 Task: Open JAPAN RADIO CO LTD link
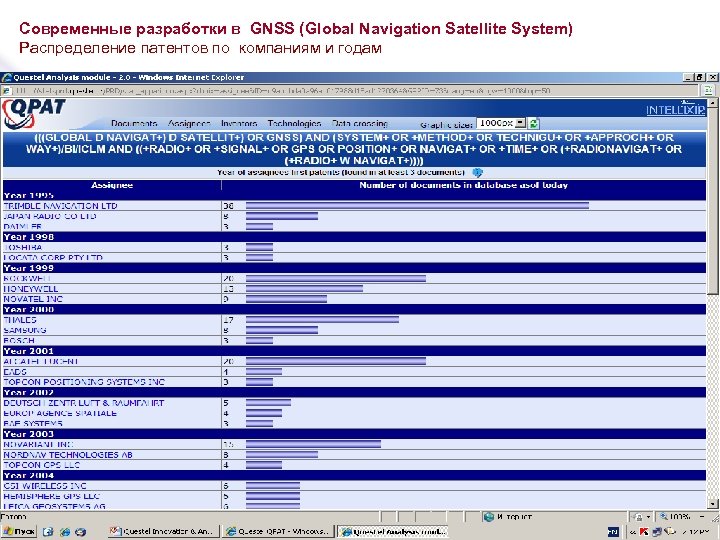click(50, 216)
